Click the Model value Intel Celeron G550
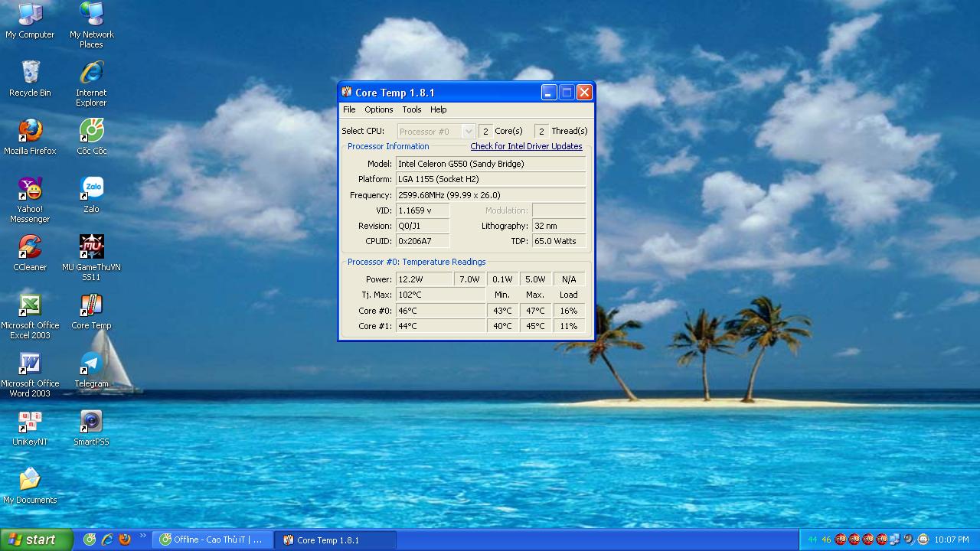The image size is (980, 551). 491,164
